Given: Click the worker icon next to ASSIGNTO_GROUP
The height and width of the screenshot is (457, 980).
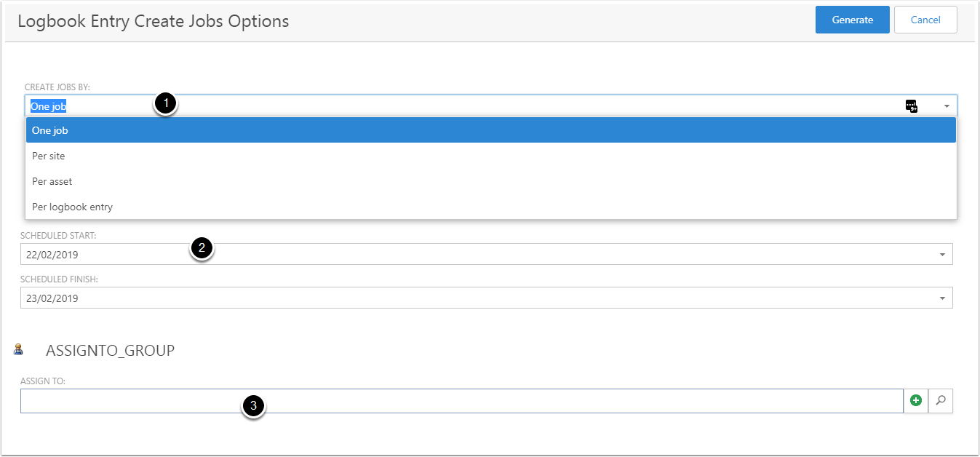Looking at the screenshot, I should pos(18,350).
